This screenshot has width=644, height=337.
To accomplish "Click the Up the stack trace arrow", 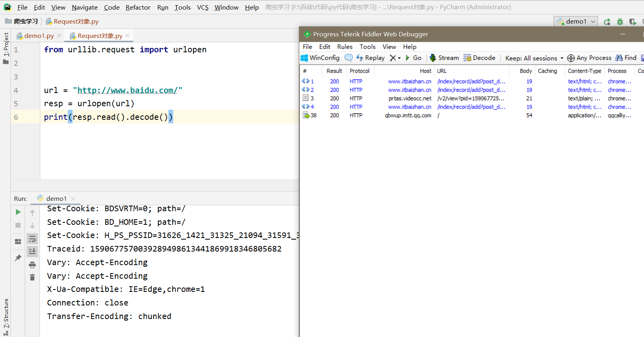I will [32, 212].
